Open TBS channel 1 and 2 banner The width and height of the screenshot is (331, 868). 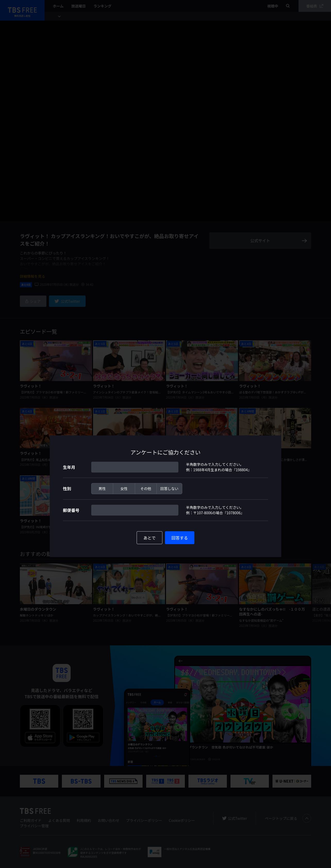[165, 781]
